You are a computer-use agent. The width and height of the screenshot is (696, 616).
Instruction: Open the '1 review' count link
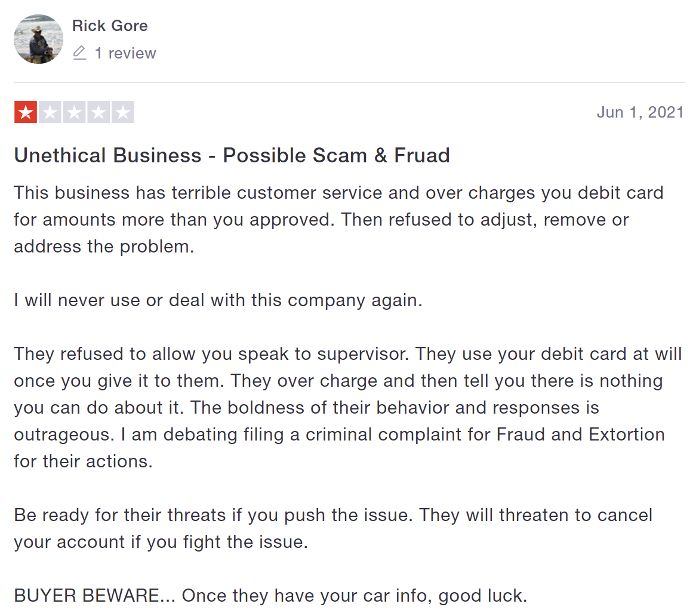coord(125,53)
